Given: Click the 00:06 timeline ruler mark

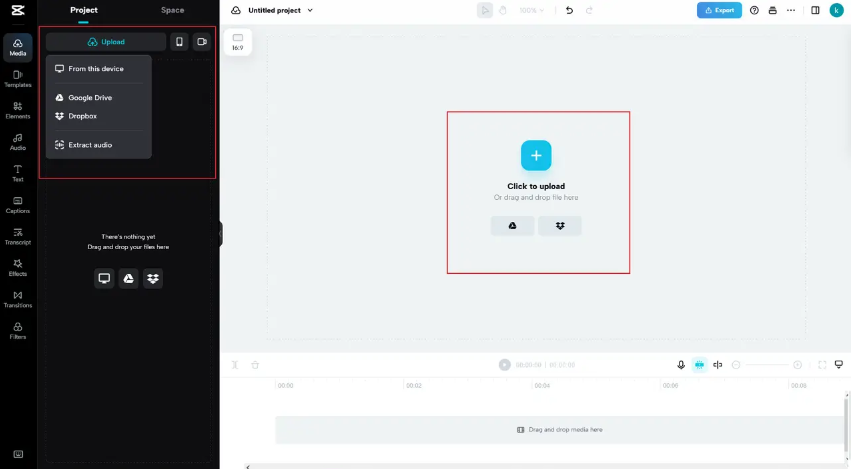Looking at the screenshot, I should (x=670, y=385).
